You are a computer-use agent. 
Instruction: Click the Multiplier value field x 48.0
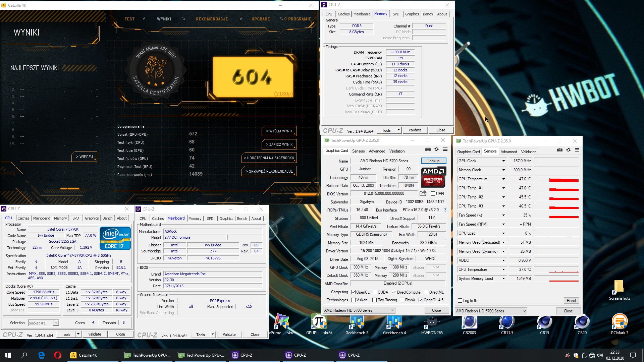point(44,298)
